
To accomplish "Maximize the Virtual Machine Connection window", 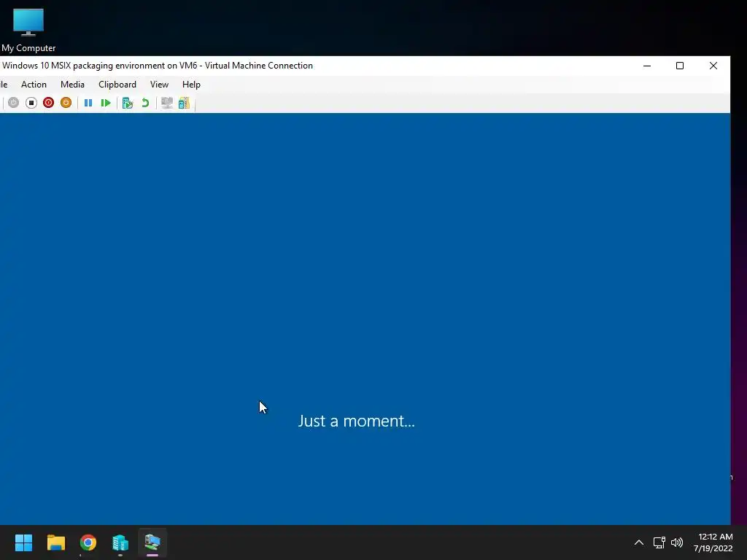I will coord(680,66).
